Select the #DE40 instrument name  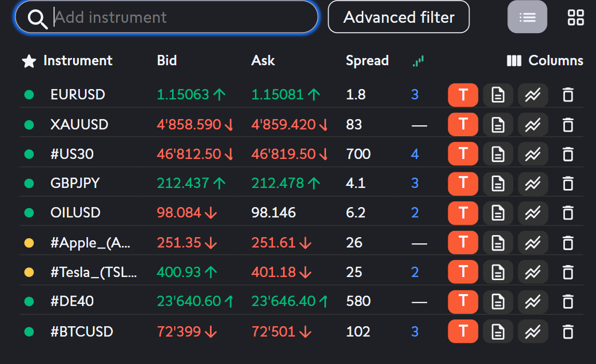click(x=72, y=301)
